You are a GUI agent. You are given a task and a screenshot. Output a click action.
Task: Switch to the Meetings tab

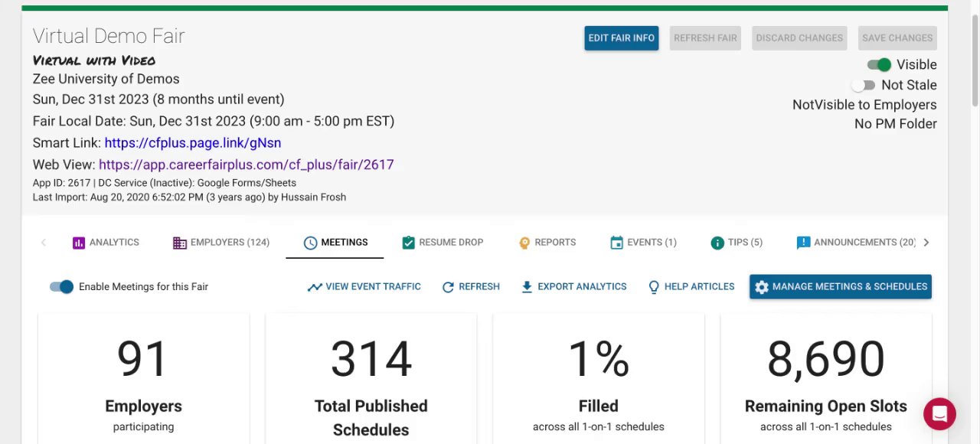[335, 243]
